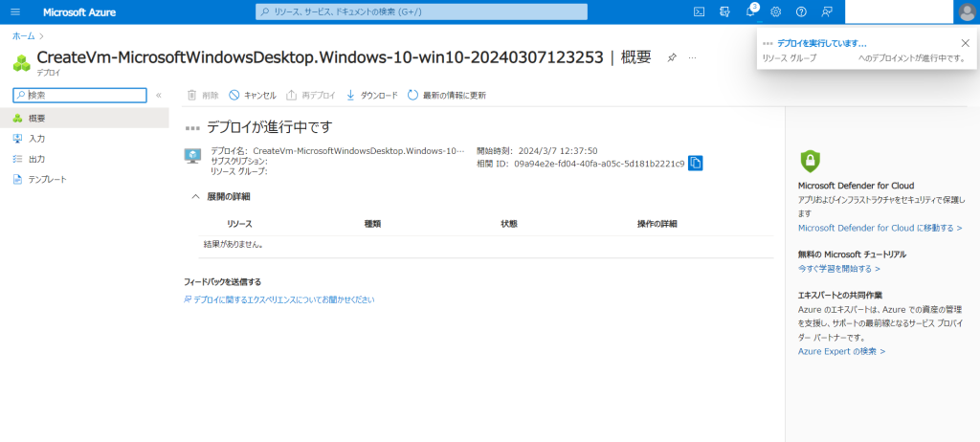
Task: Collapse the left navigation menu
Action: coord(159,95)
